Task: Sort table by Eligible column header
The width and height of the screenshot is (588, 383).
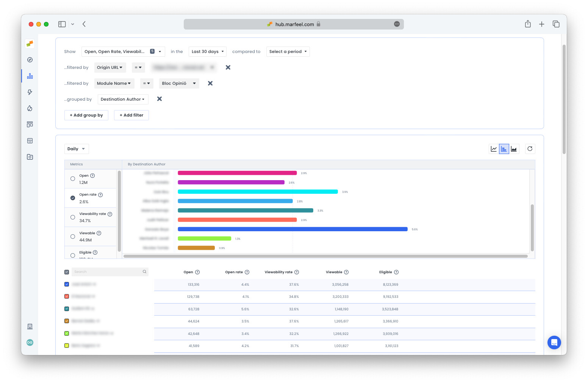Action: coord(385,272)
